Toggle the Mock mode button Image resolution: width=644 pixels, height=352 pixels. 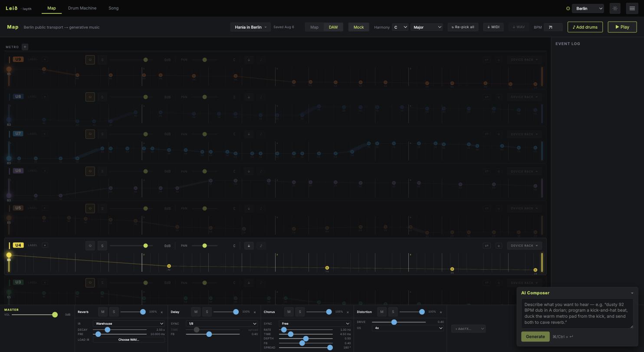click(x=358, y=27)
